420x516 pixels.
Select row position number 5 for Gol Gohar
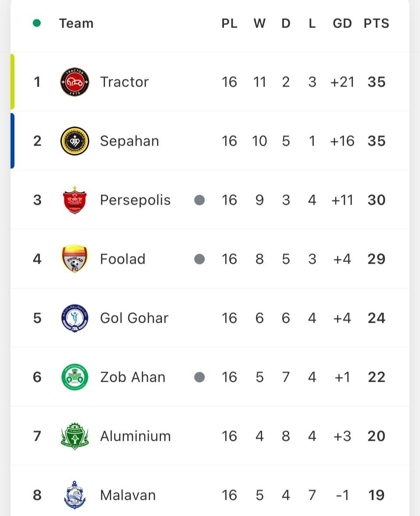click(x=37, y=318)
